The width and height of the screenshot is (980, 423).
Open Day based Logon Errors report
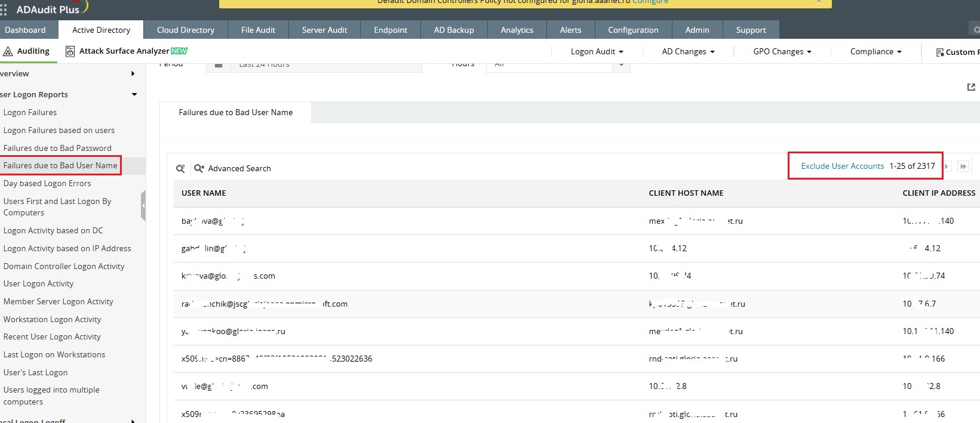tap(47, 183)
